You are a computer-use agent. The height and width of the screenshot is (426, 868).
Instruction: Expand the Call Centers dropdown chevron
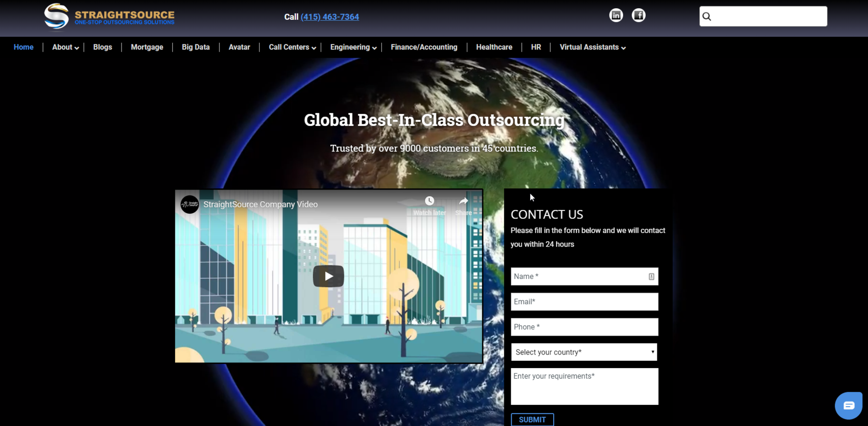(314, 48)
